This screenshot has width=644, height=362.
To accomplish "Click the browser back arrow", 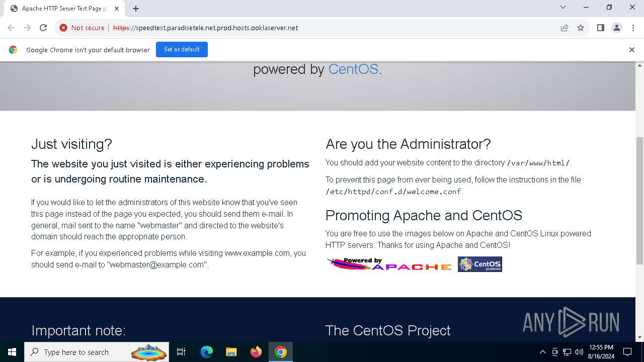I will [11, 28].
